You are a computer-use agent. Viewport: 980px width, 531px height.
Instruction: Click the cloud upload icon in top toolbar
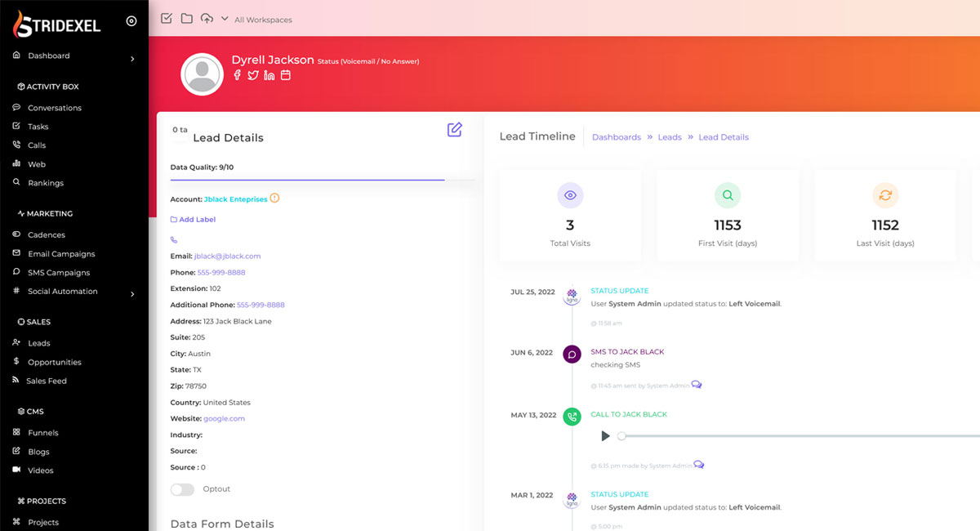(x=207, y=19)
